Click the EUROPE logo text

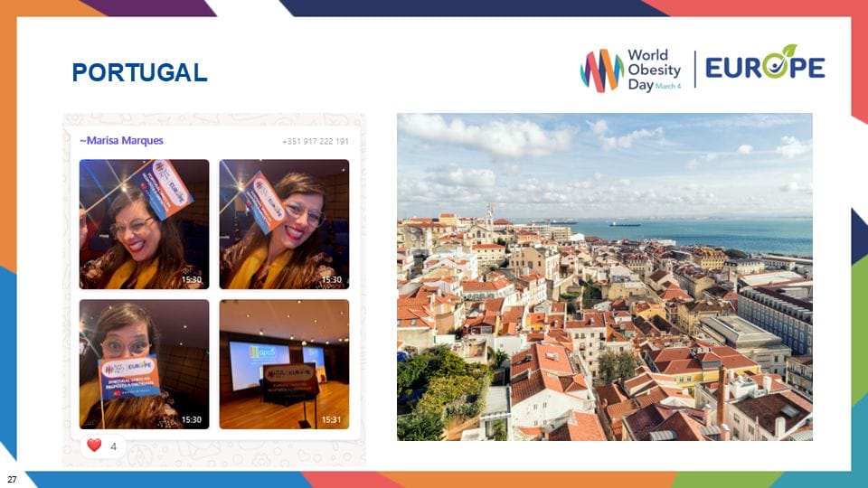tap(764, 69)
